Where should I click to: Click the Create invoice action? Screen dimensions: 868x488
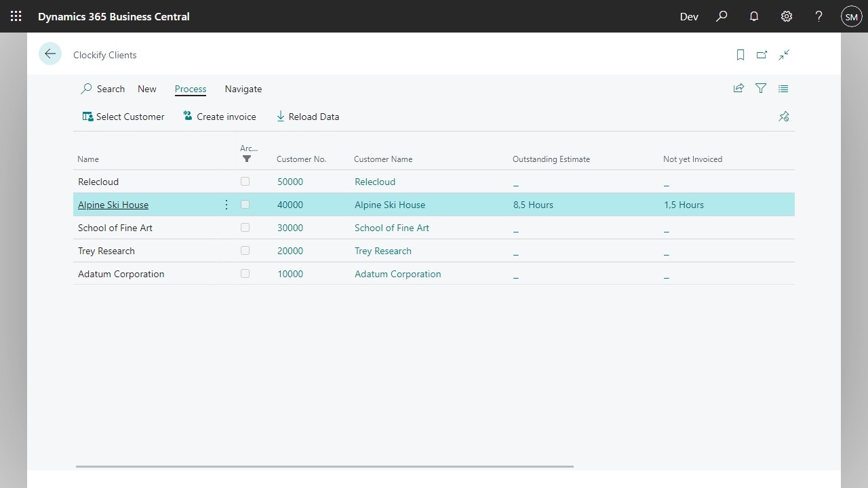click(x=220, y=117)
